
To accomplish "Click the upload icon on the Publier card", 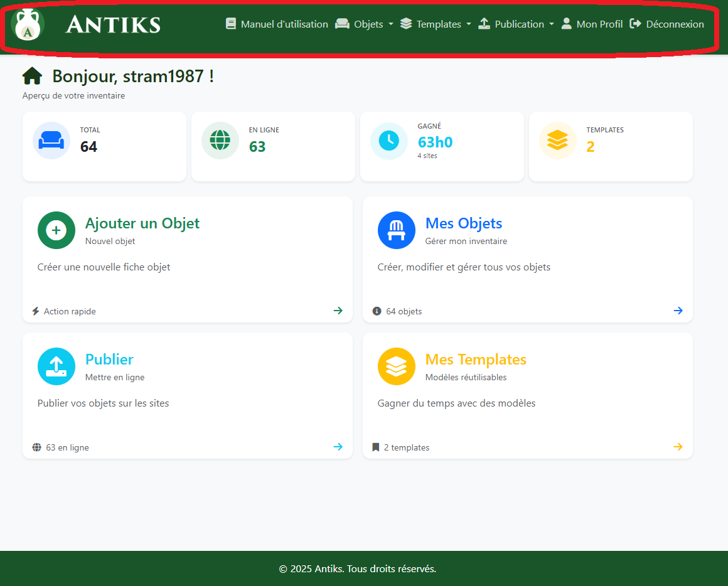I will [x=56, y=366].
